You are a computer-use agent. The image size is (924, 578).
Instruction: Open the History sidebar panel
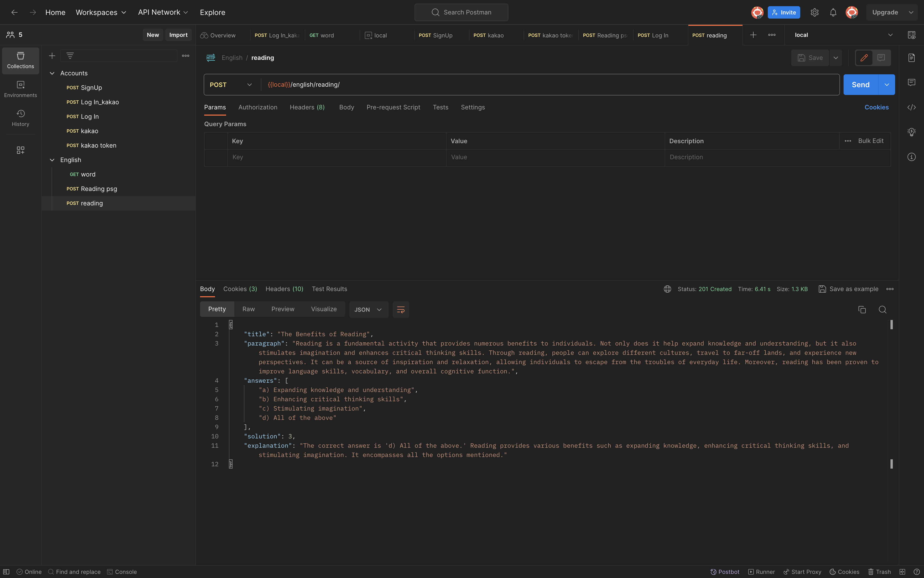tap(21, 118)
